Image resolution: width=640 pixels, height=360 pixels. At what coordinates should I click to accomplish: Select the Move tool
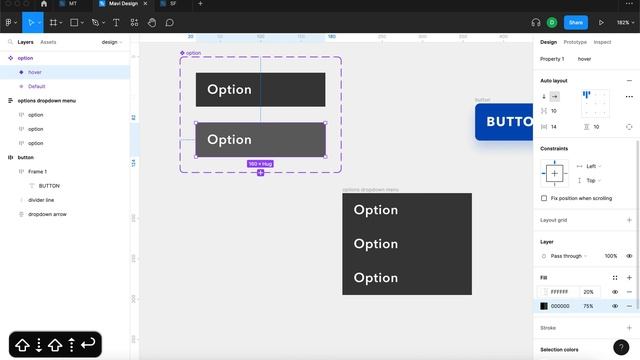click(x=30, y=22)
